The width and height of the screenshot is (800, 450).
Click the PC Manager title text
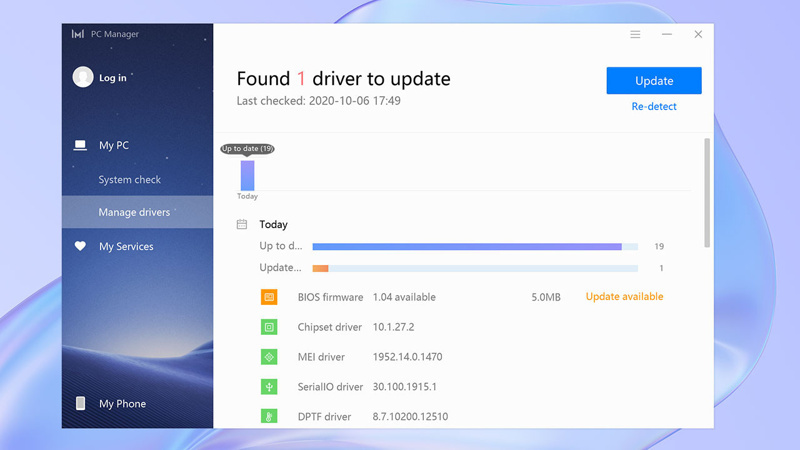[x=115, y=34]
